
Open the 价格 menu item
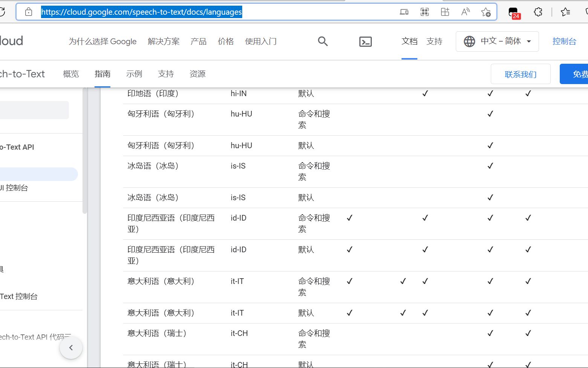click(226, 41)
